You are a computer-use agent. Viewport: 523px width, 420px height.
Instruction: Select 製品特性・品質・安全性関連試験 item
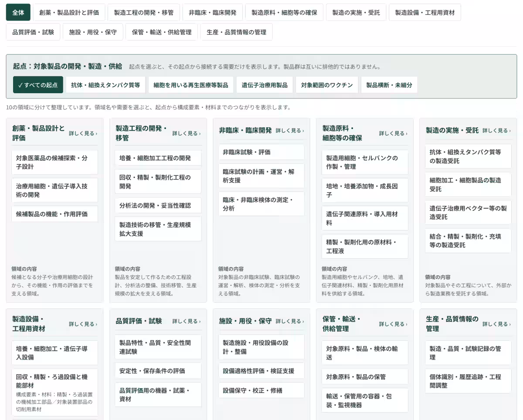tap(158, 347)
